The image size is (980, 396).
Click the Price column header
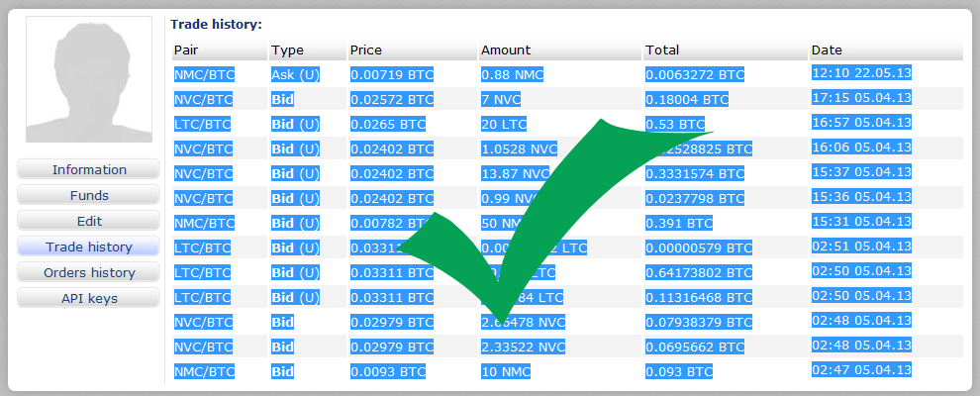point(365,50)
